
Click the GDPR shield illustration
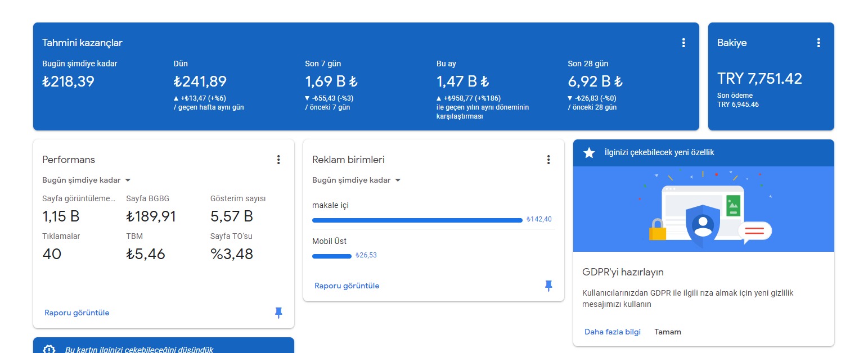tap(703, 224)
